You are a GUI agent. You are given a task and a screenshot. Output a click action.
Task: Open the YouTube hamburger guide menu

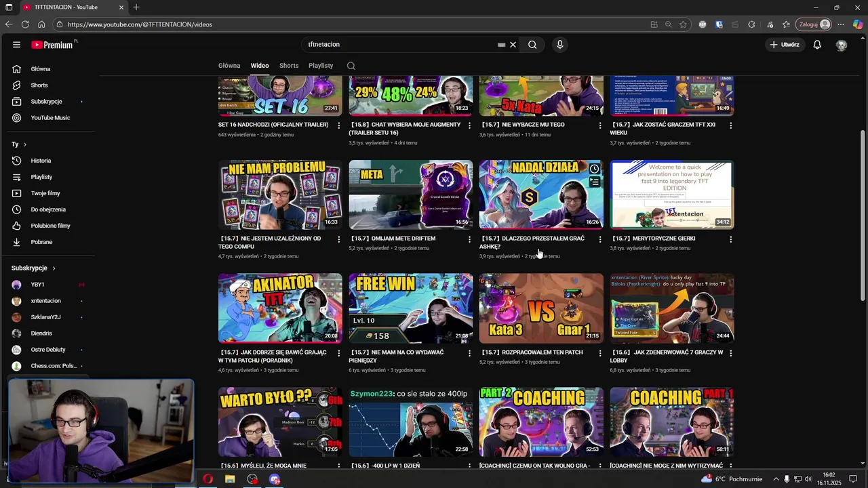coord(16,45)
